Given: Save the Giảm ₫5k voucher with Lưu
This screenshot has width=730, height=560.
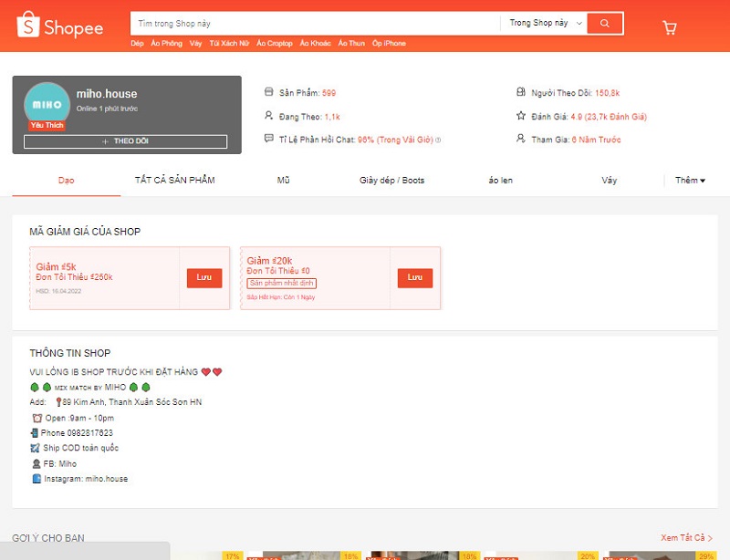Looking at the screenshot, I should pyautogui.click(x=204, y=277).
